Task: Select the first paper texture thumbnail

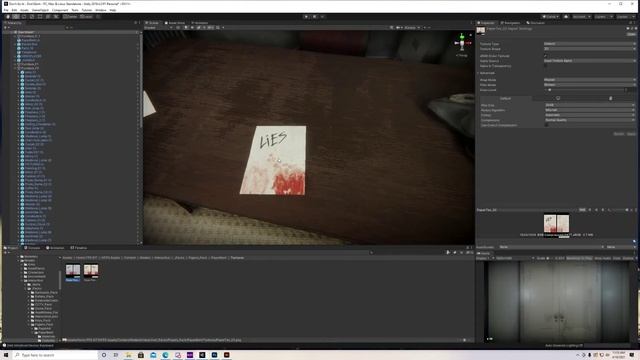Action: click(73, 273)
